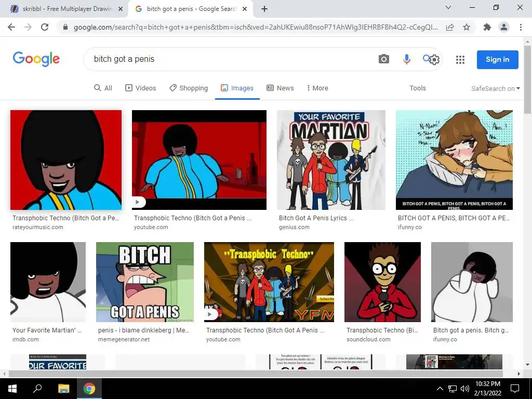Screen dimensions: 532x399
Task: Click the horizontal scrollbar at bottom
Action: [256, 374]
